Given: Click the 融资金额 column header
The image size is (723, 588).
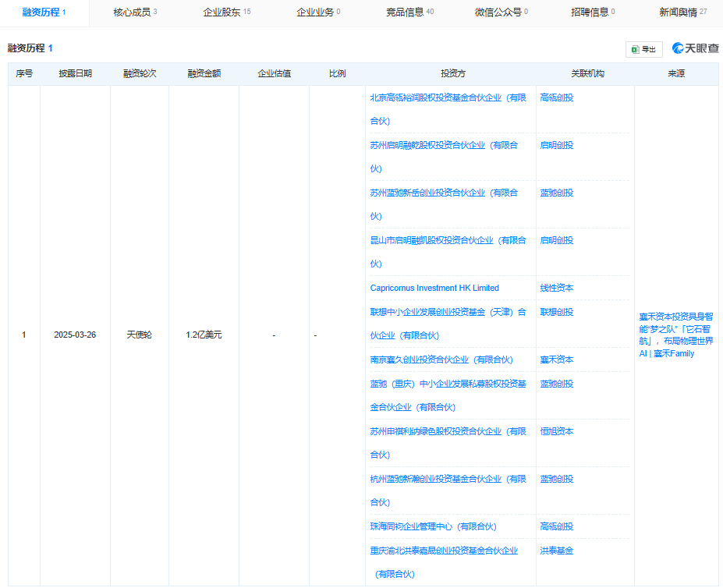Looking at the screenshot, I should [x=204, y=74].
